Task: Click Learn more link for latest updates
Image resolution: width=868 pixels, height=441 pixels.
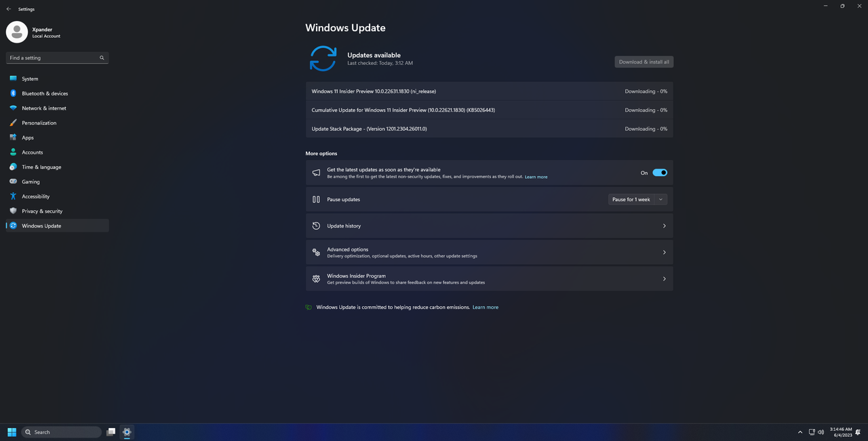Action: tap(536, 177)
